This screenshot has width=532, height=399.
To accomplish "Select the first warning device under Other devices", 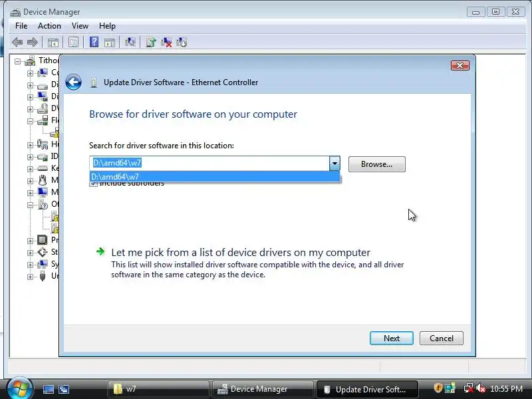I will point(55,216).
